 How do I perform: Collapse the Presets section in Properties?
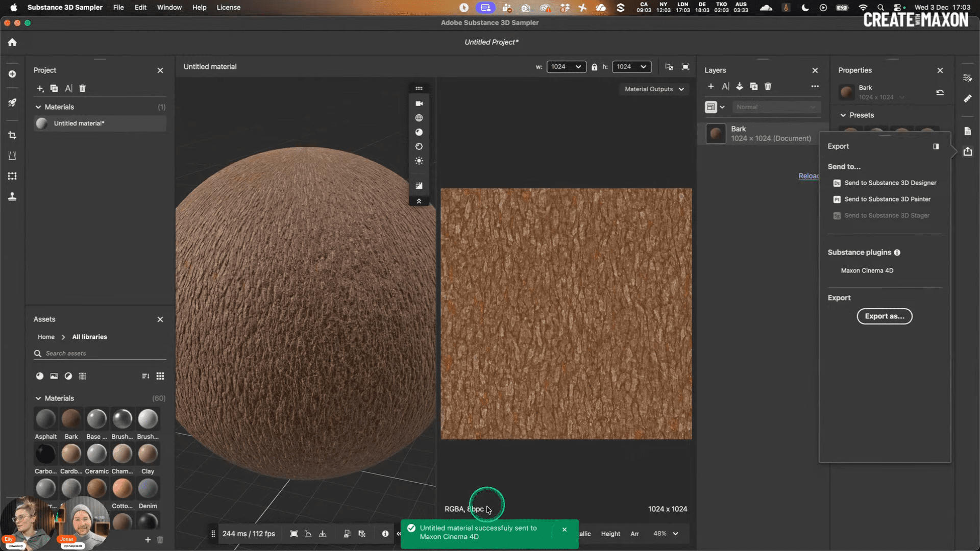point(843,115)
